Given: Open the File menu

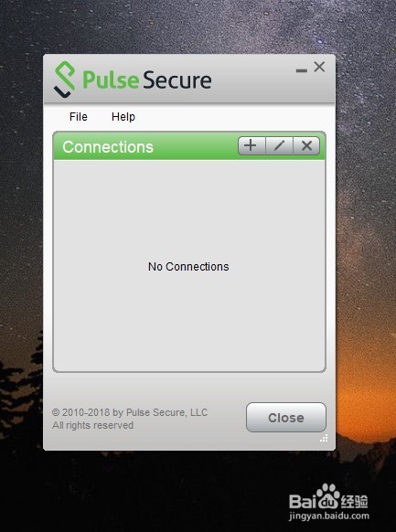Looking at the screenshot, I should [79, 117].
